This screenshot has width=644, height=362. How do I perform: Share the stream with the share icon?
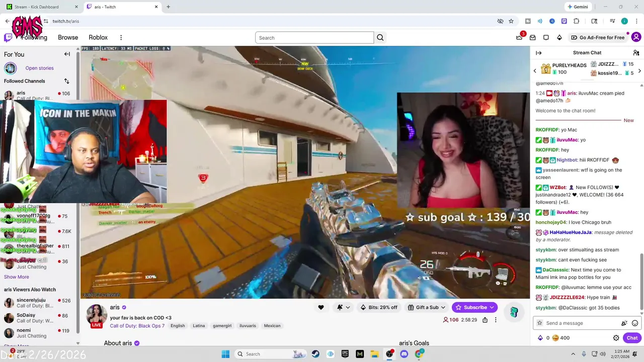coord(485,320)
